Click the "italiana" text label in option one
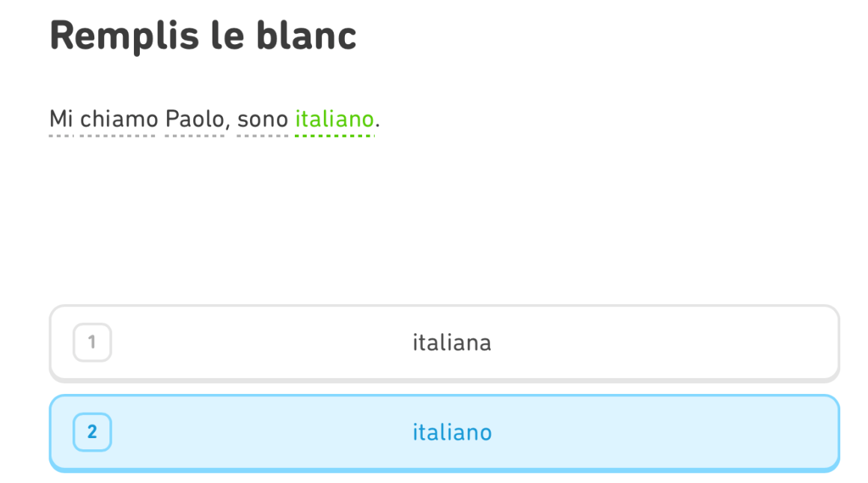The width and height of the screenshot is (868, 483). (x=452, y=343)
